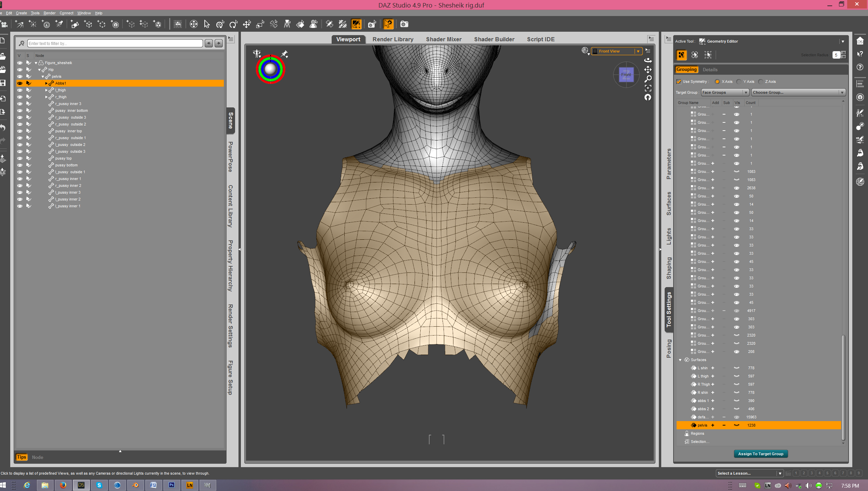The image size is (868, 491).
Task: Switch to the Render Library tab
Action: (x=393, y=39)
